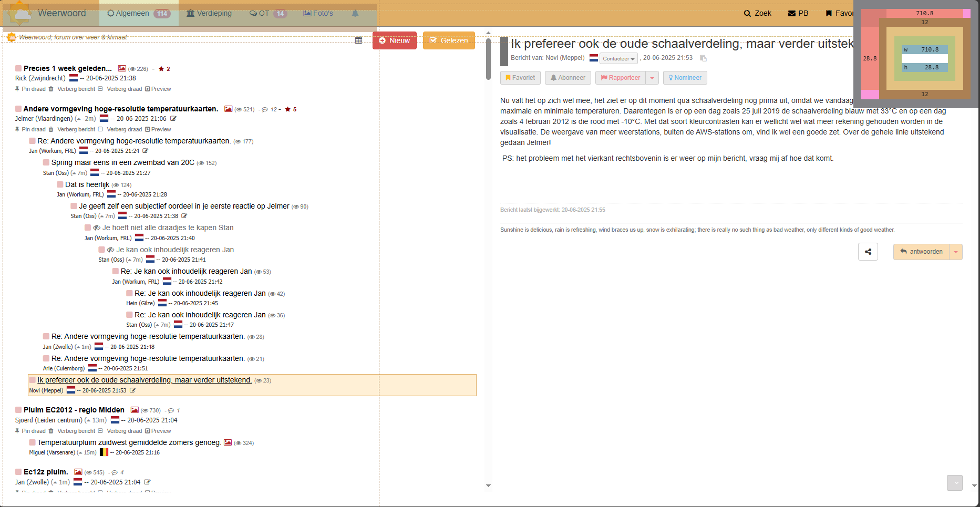This screenshot has height=507, width=980.
Task: Click the Favorieten bookmark menu in the top bar
Action: [839, 13]
